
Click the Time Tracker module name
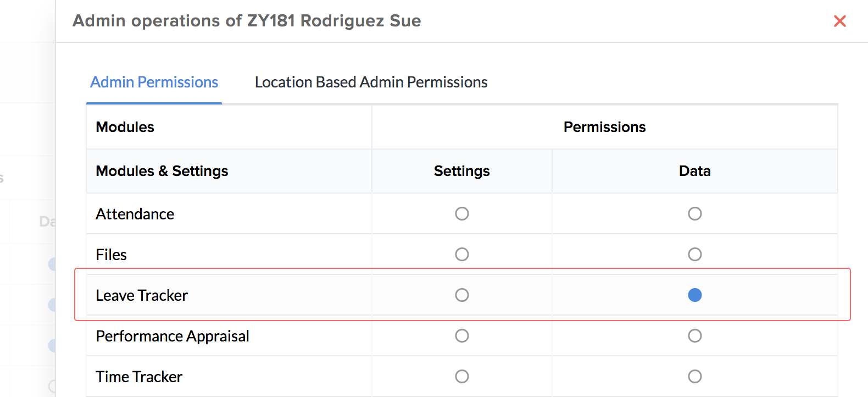click(x=139, y=377)
